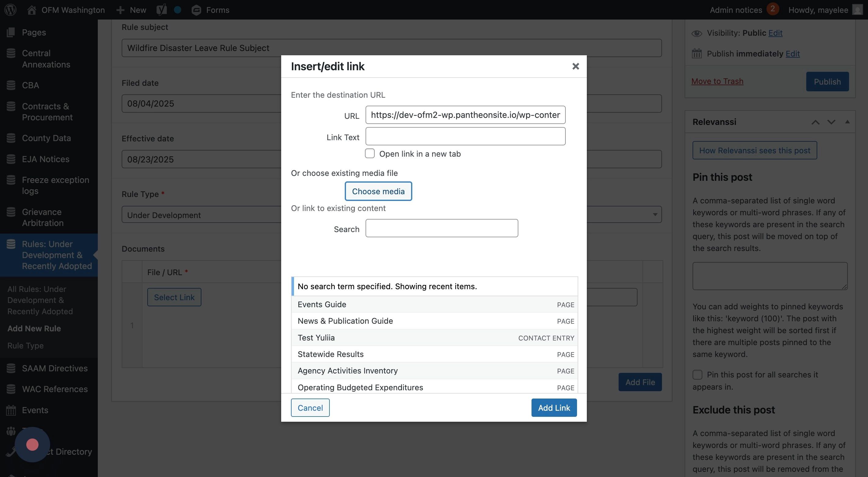The image size is (868, 477).
Task: Enable Open link in a new tab
Action: pos(370,154)
